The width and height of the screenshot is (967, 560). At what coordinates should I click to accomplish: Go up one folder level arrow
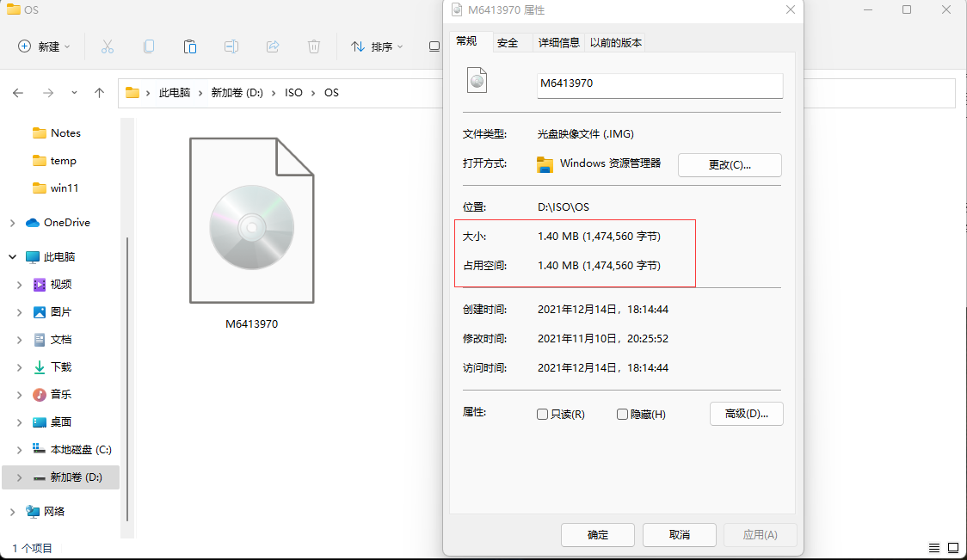coord(99,93)
